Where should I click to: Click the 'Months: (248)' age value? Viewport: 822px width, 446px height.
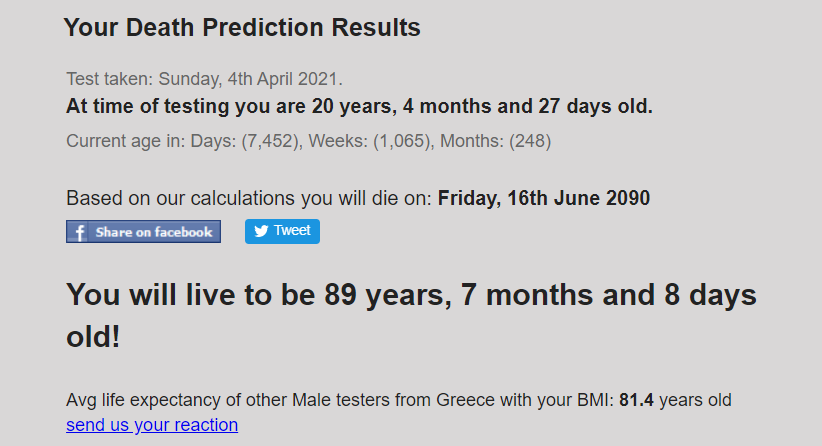(x=495, y=141)
